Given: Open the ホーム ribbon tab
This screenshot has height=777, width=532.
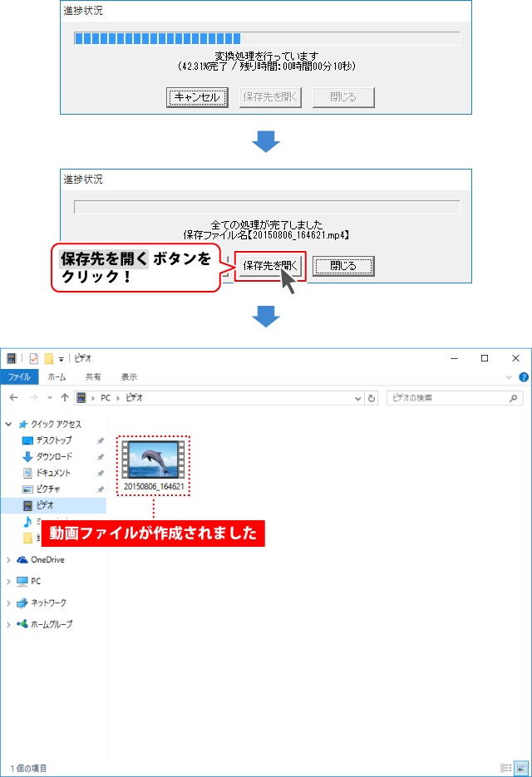Looking at the screenshot, I should [57, 377].
